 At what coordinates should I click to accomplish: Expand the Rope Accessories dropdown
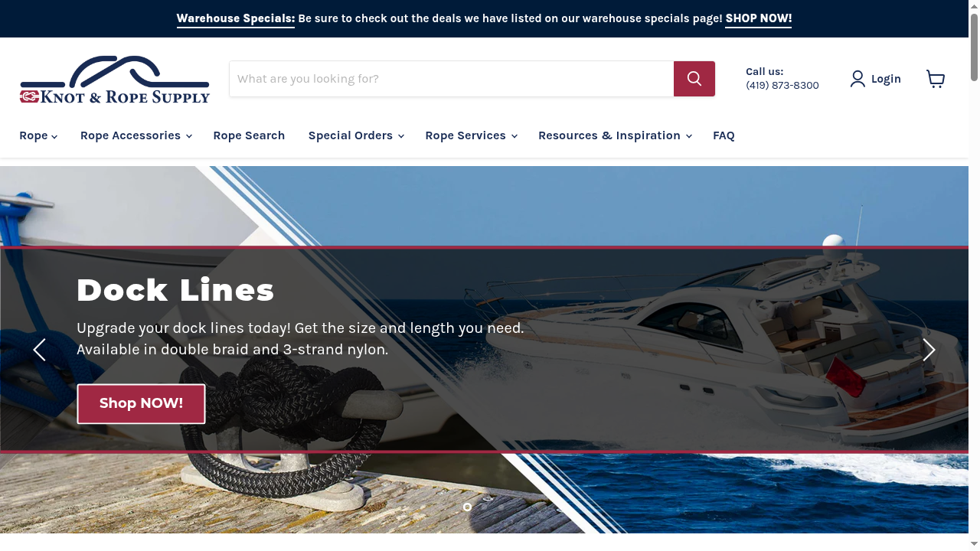[x=136, y=135]
